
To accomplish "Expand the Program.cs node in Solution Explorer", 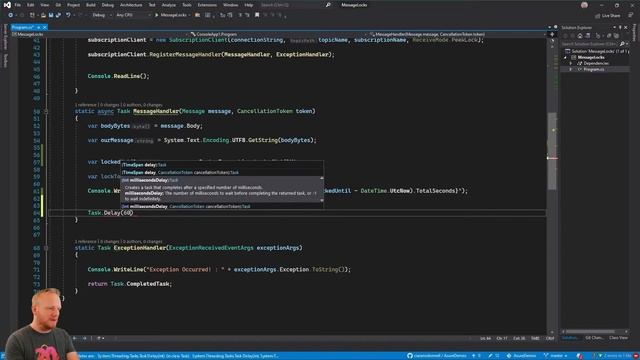I will pyautogui.click(x=571, y=69).
